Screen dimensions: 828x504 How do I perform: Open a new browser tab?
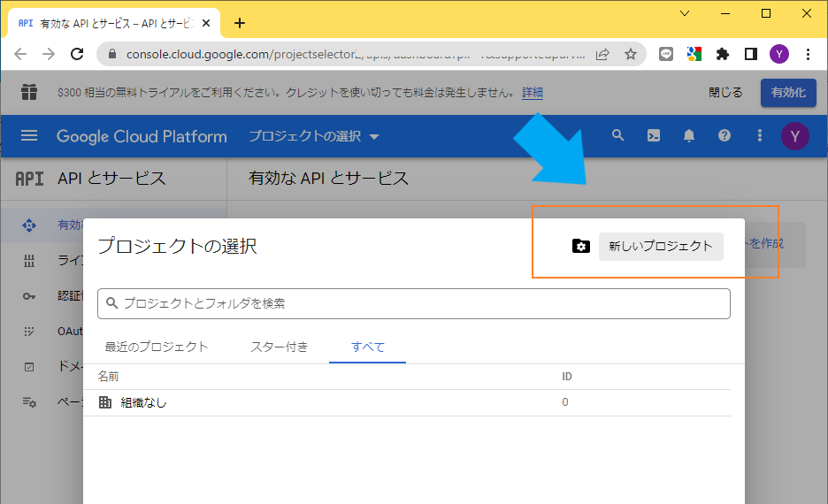tap(239, 23)
